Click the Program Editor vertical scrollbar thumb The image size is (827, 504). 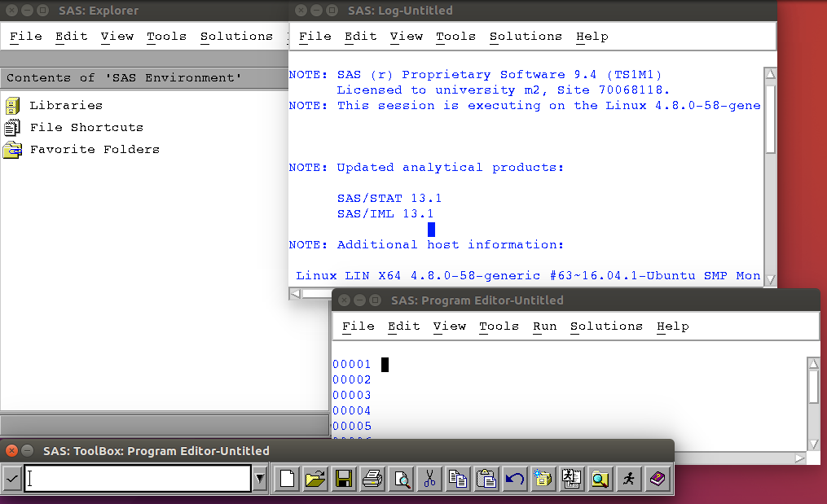click(x=814, y=388)
